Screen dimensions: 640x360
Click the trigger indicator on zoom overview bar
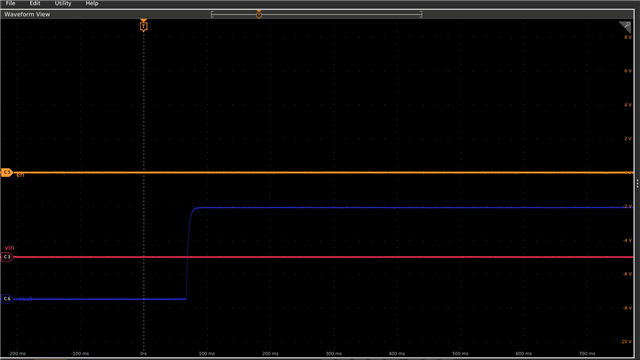[259, 14]
